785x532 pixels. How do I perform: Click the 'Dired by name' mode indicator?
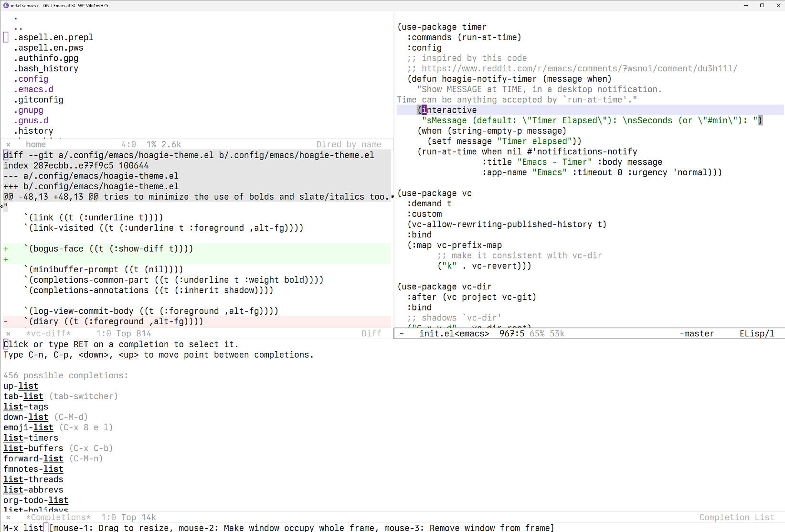(349, 144)
